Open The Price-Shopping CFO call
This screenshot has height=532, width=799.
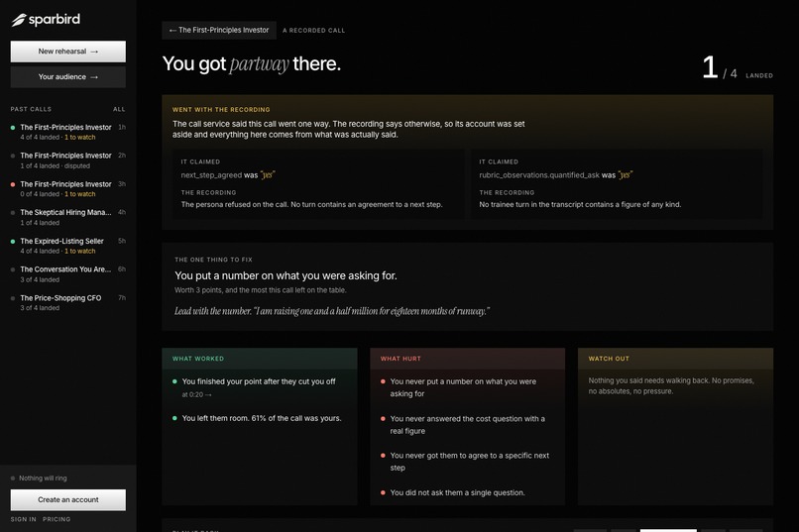point(67,303)
